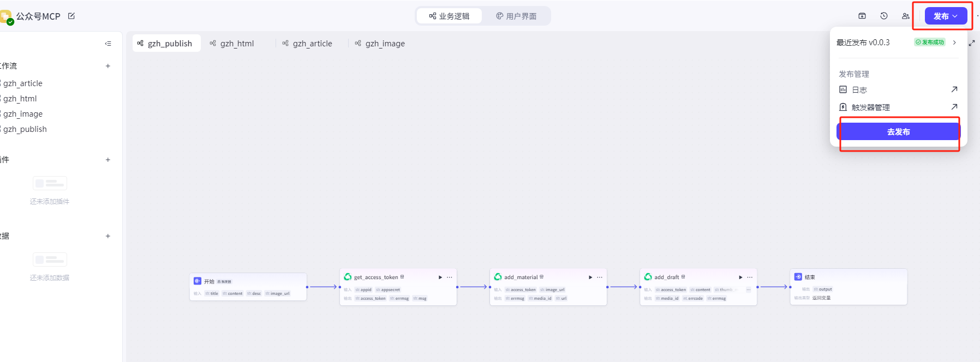The image size is (980, 362).
Task: Run the add_draft node
Action: tap(740, 277)
